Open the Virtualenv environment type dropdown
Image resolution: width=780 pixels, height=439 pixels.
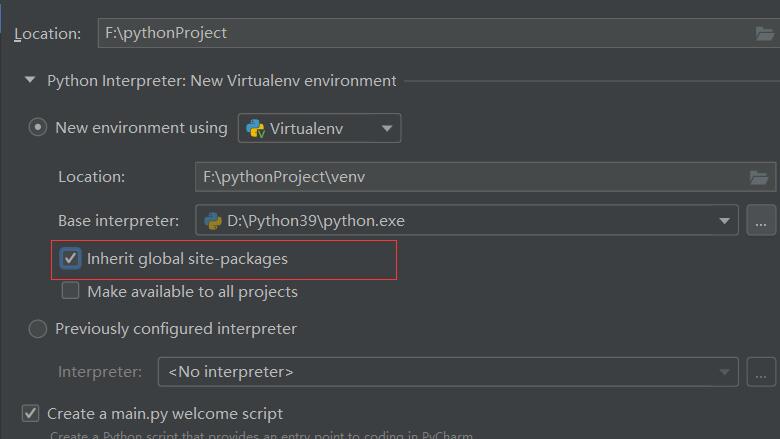[x=385, y=128]
